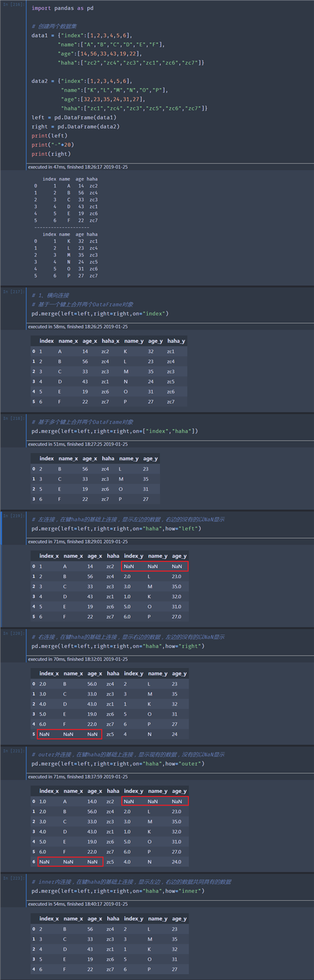Click the how="right" merge code line
The width and height of the screenshot is (314, 980).
(x=118, y=646)
